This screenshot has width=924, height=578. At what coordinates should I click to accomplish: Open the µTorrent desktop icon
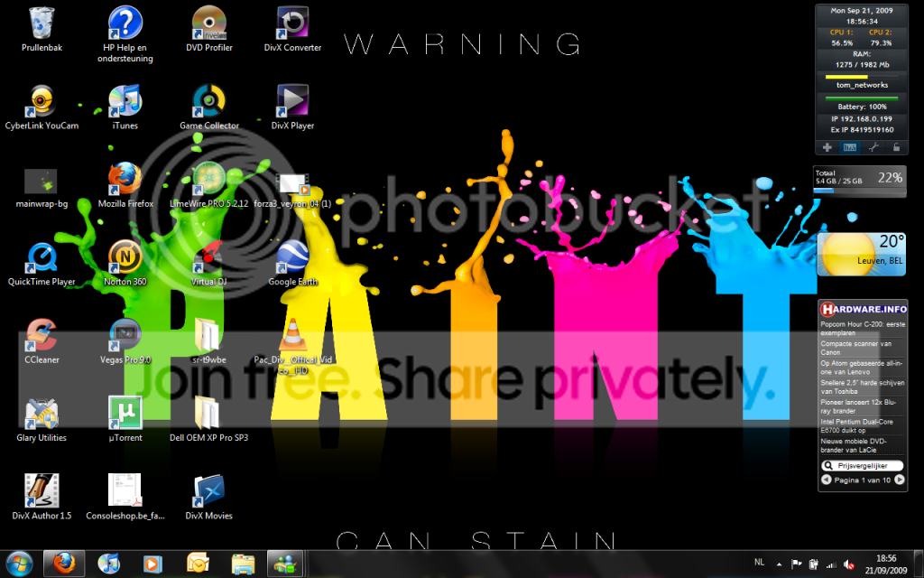coord(125,419)
